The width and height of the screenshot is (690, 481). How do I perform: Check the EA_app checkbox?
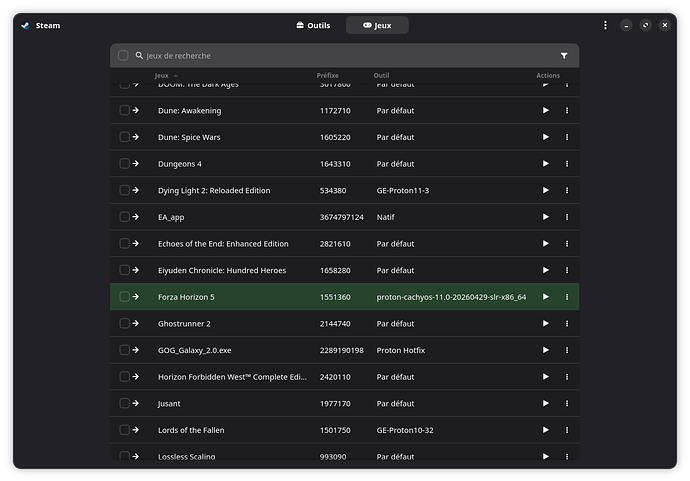click(125, 217)
